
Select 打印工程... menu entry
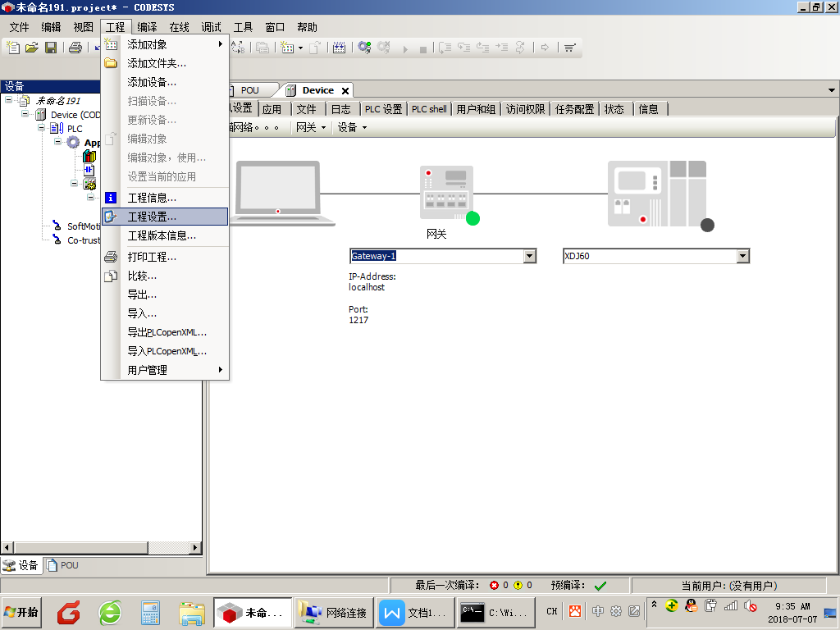click(x=166, y=257)
